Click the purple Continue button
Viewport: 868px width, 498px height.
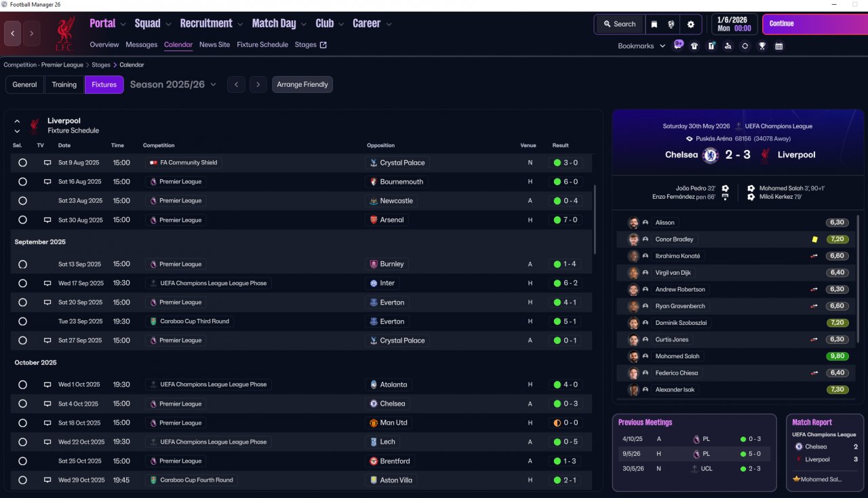814,24
